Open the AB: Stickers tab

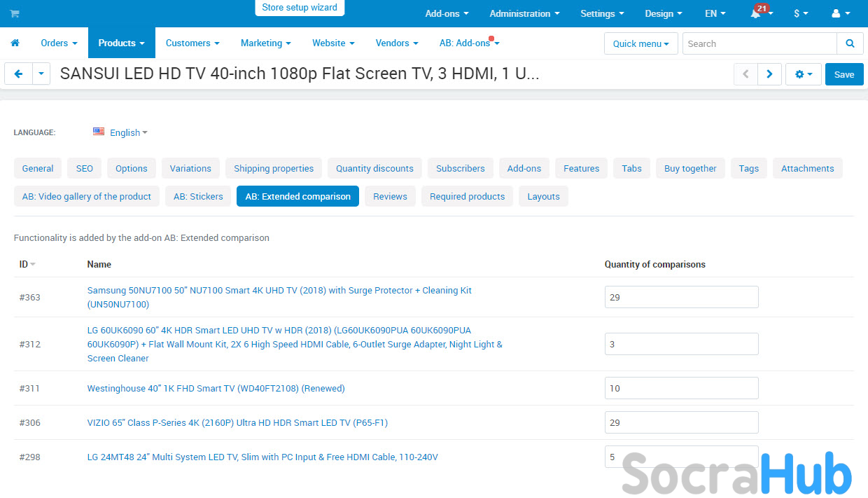point(198,196)
